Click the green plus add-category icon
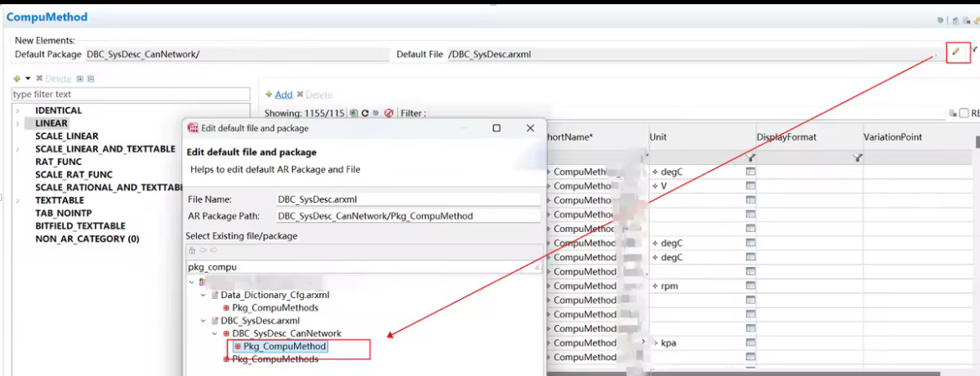Image resolution: width=980 pixels, height=376 pixels. click(17, 79)
